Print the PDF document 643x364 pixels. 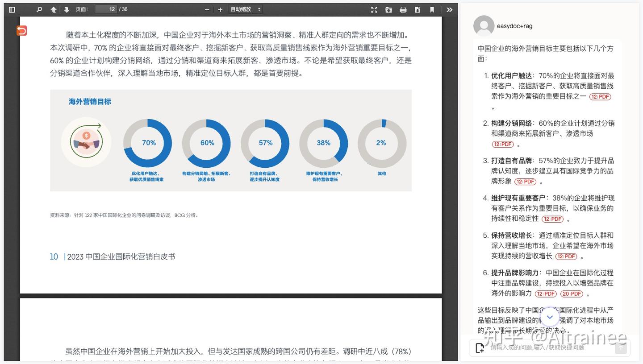403,9
